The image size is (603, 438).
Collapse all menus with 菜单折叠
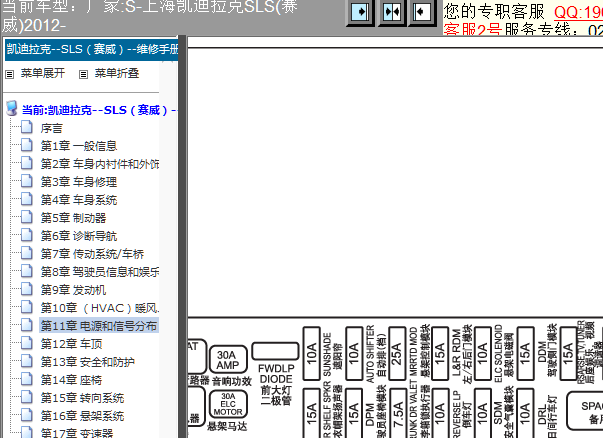point(117,73)
